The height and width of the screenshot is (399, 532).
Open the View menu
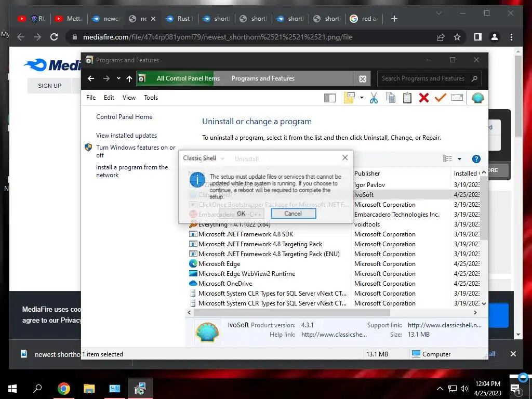point(129,98)
